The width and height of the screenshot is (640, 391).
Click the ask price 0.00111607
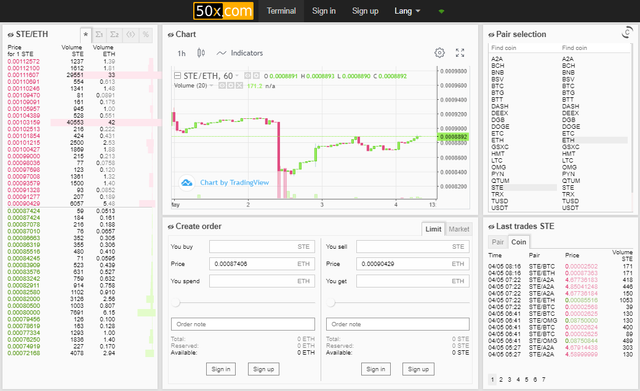(24, 75)
